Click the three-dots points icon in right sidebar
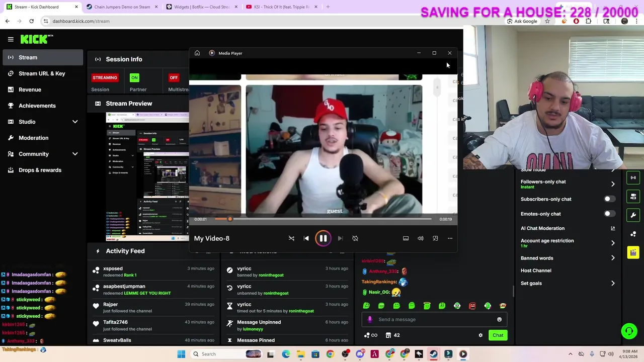This screenshot has height=362, width=644. tap(633, 234)
